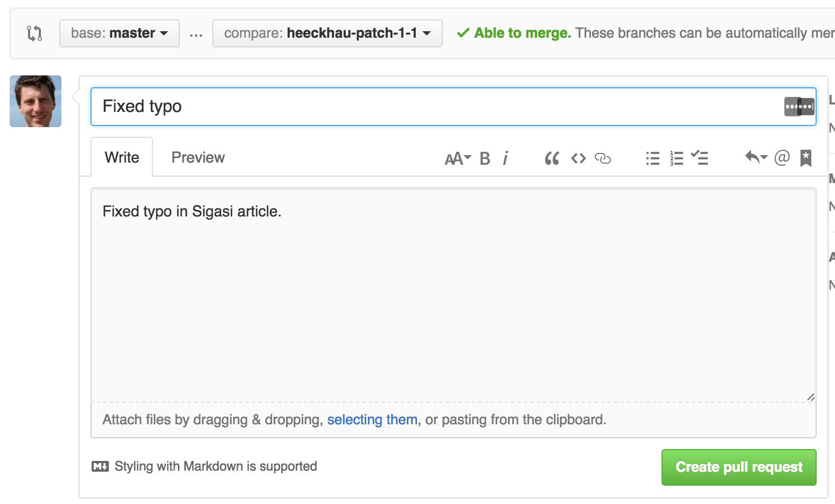Add a numbered list
This screenshot has height=504, width=835.
pyautogui.click(x=676, y=158)
